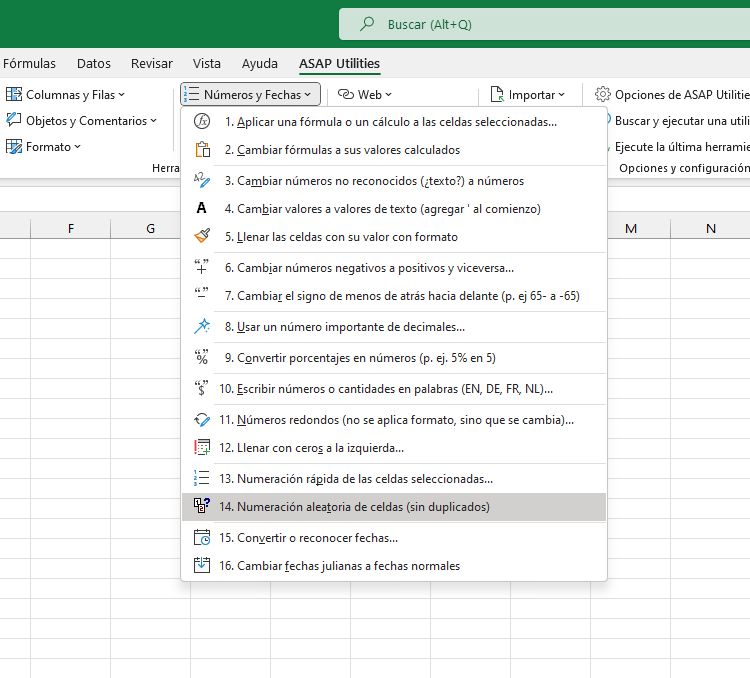Select column F header

(70, 228)
